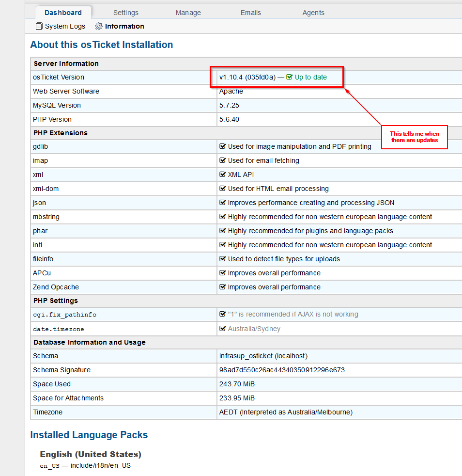Click Database Information and Usage header
The height and width of the screenshot is (476, 462).
tap(90, 342)
